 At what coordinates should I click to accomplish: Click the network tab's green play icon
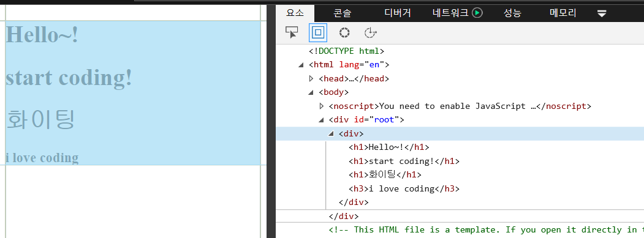pyautogui.click(x=477, y=13)
